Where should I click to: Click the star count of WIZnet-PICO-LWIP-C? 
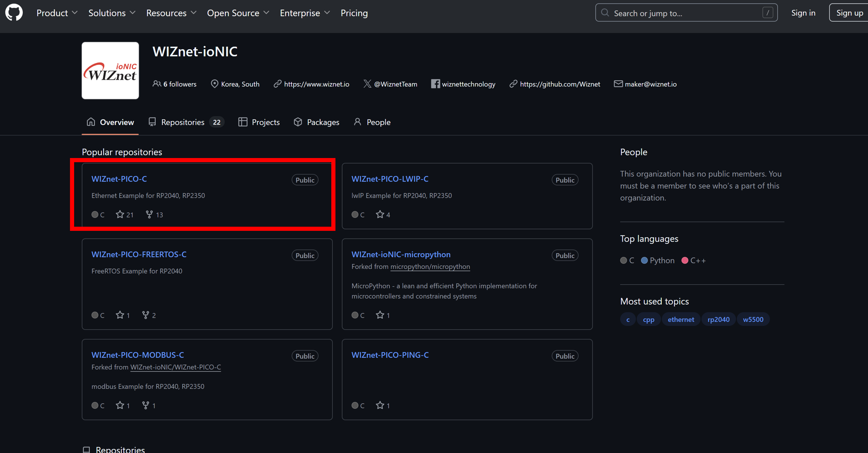click(x=383, y=214)
